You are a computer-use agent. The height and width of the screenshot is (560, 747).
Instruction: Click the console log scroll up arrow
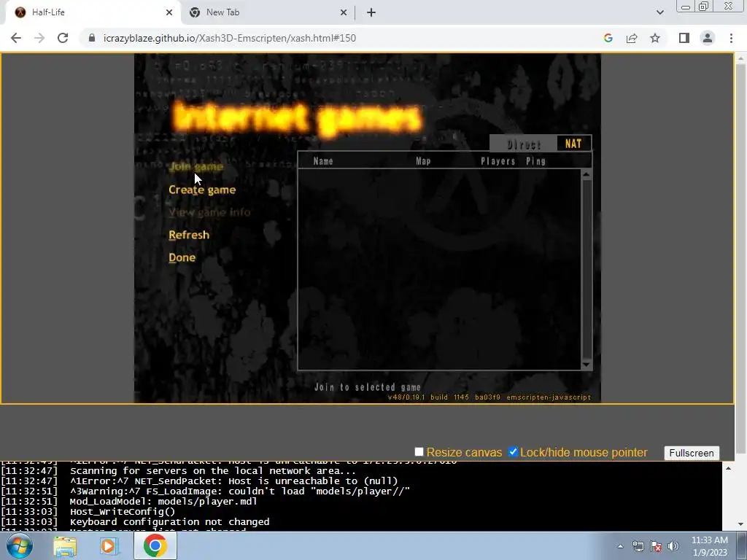728,469
